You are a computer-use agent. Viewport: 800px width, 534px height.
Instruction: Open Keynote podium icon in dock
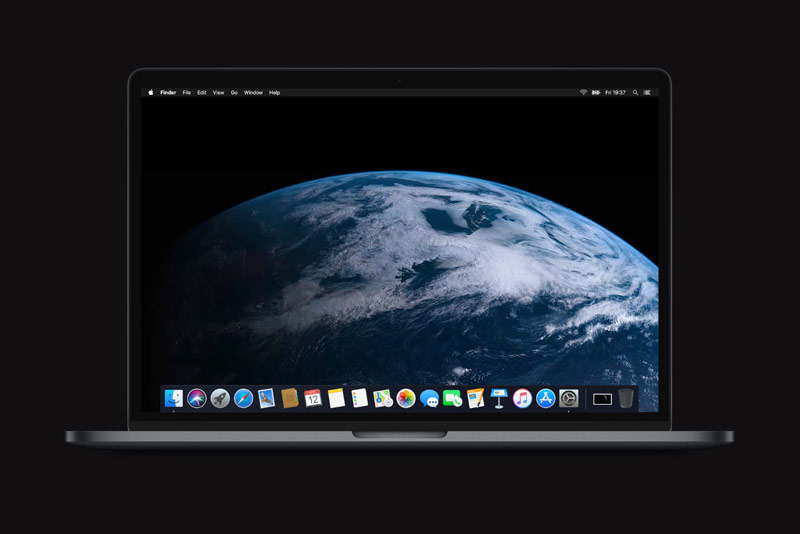pyautogui.click(x=499, y=398)
